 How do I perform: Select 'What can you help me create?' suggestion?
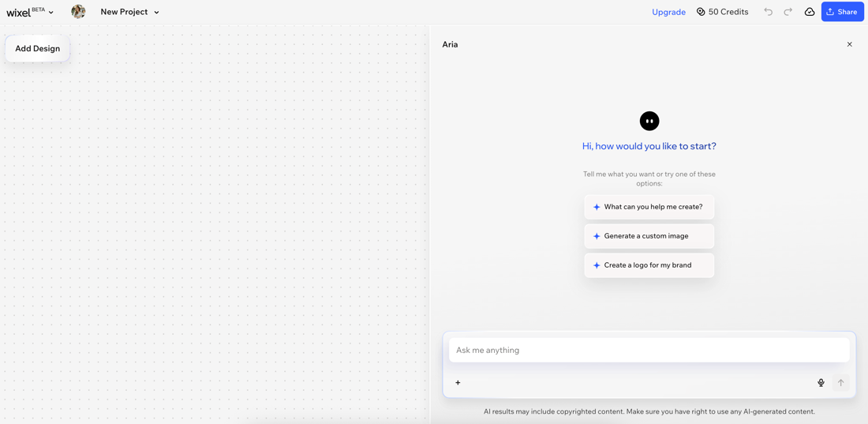click(649, 207)
